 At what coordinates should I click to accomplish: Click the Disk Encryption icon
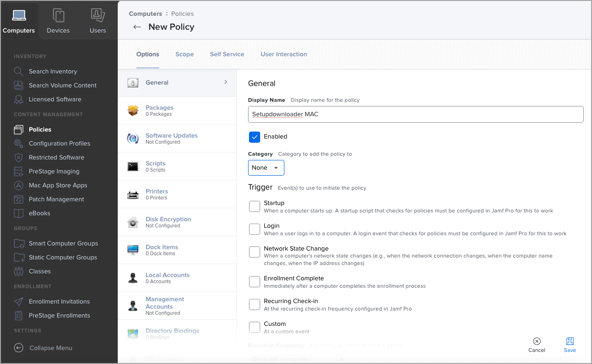point(133,222)
